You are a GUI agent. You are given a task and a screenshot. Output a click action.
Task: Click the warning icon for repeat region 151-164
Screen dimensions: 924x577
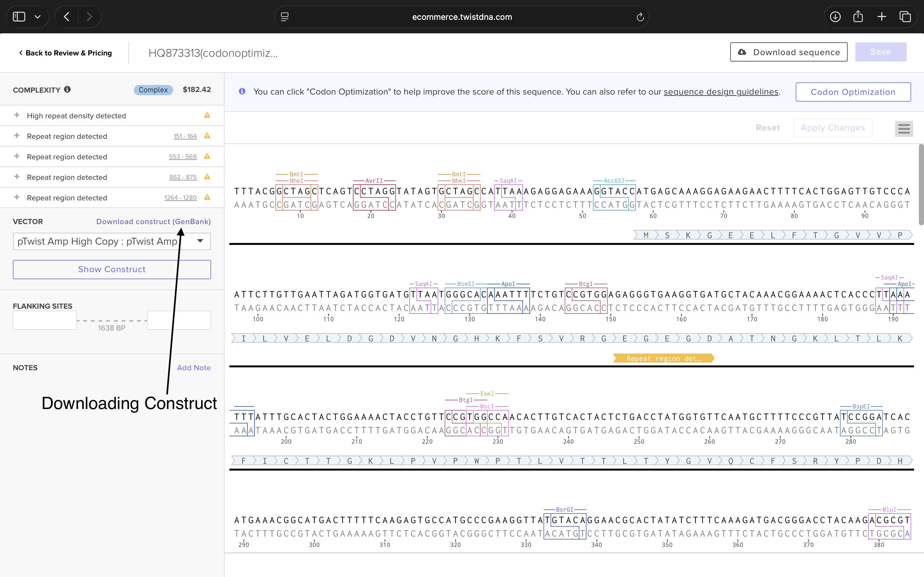coord(207,136)
